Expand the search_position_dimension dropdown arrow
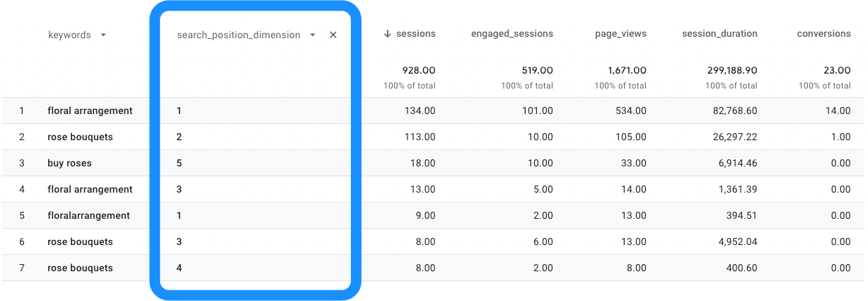This screenshot has height=301, width=868. 313,35
